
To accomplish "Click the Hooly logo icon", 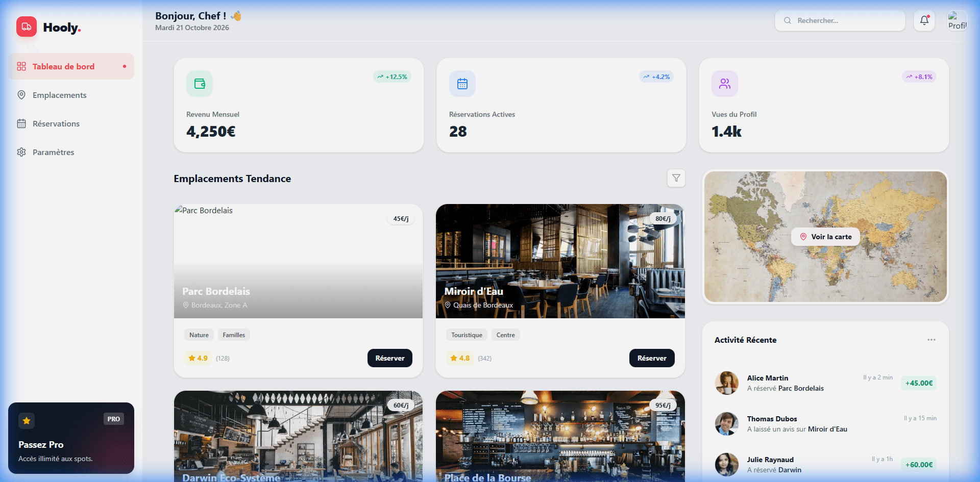I will tap(27, 27).
